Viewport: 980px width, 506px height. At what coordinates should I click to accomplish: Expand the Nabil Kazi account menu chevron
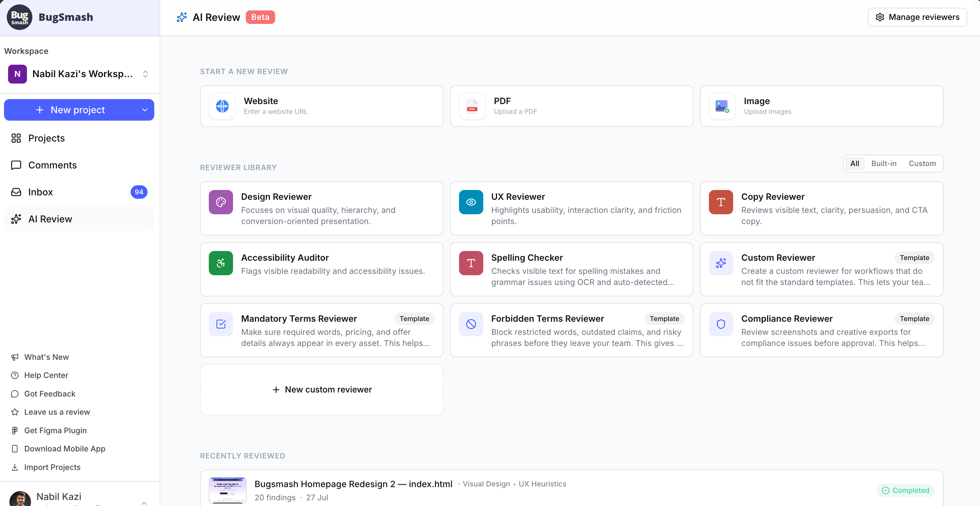point(144,503)
